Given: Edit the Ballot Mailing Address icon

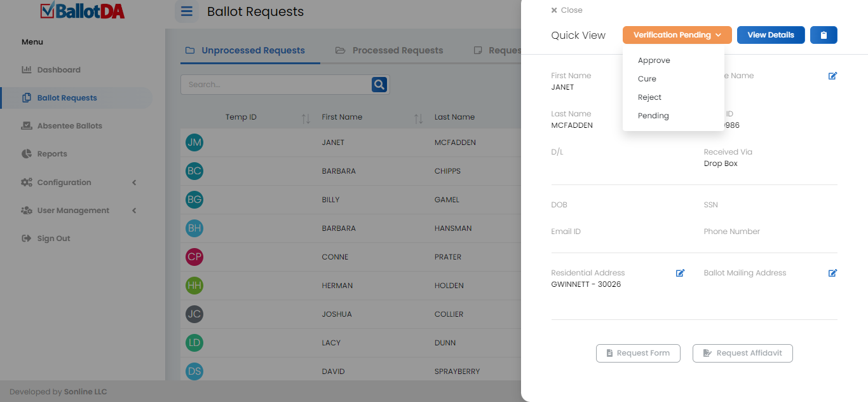Looking at the screenshot, I should click(x=832, y=273).
